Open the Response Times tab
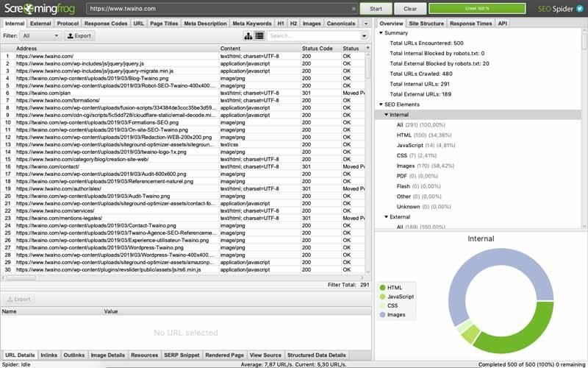Viewport: 588px width, 368px height. coord(470,24)
